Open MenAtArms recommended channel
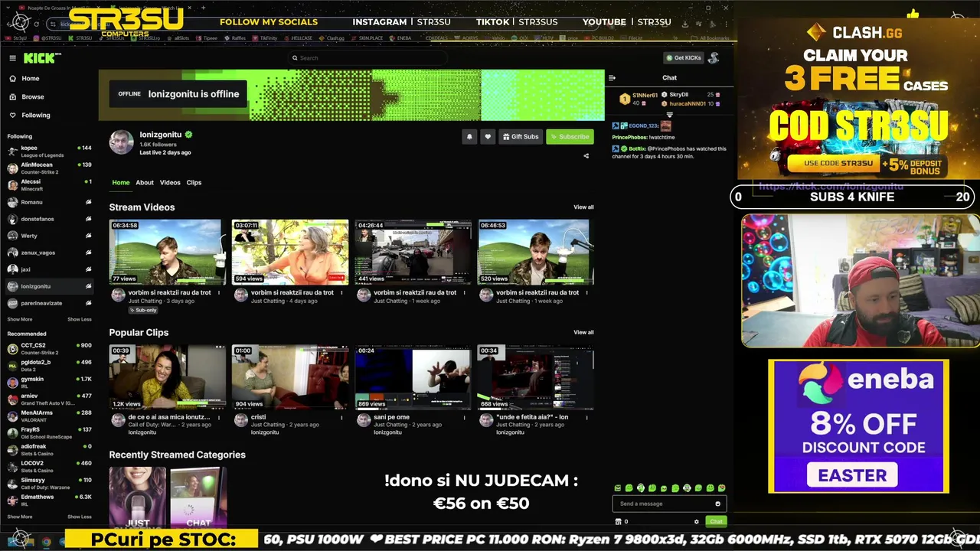 click(x=49, y=416)
